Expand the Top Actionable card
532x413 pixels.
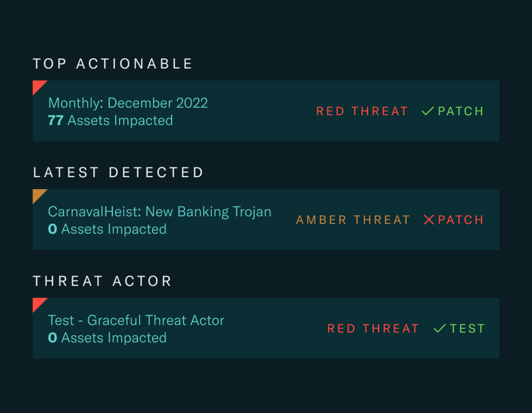(x=266, y=110)
